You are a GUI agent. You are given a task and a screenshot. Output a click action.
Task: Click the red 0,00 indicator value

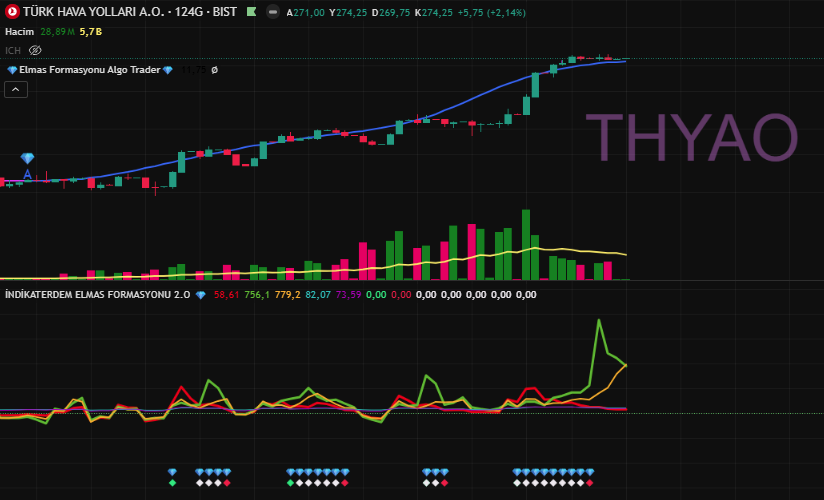pyautogui.click(x=401, y=295)
